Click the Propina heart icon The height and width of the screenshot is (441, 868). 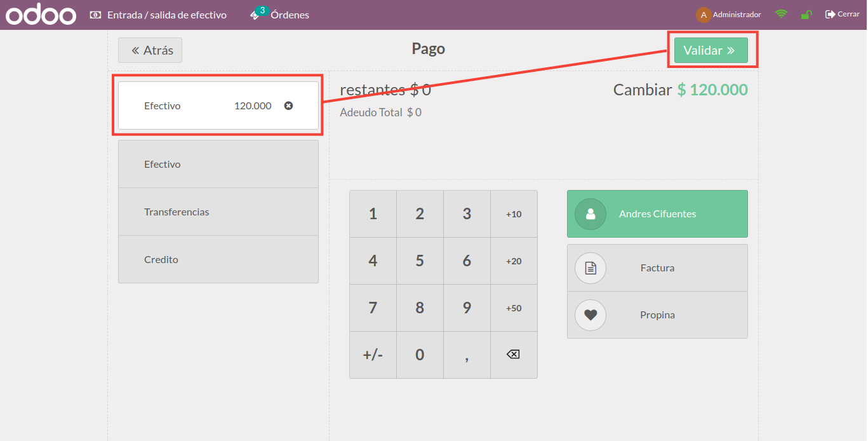click(591, 315)
